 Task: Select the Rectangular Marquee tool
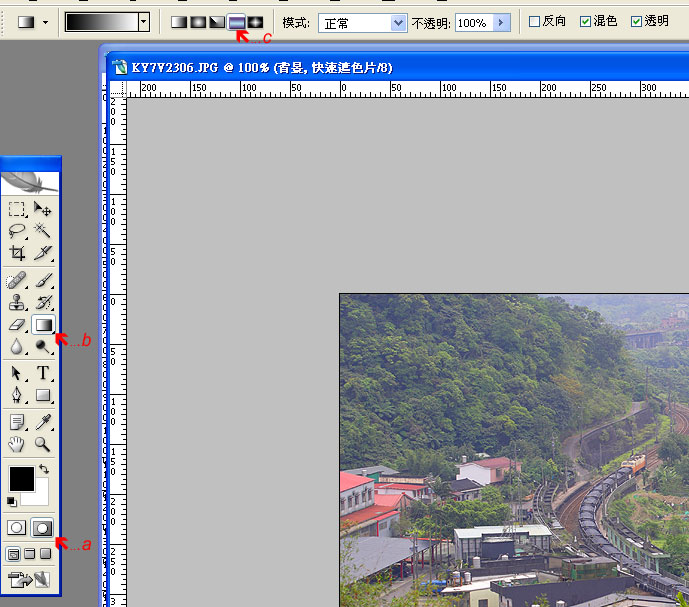point(17,209)
